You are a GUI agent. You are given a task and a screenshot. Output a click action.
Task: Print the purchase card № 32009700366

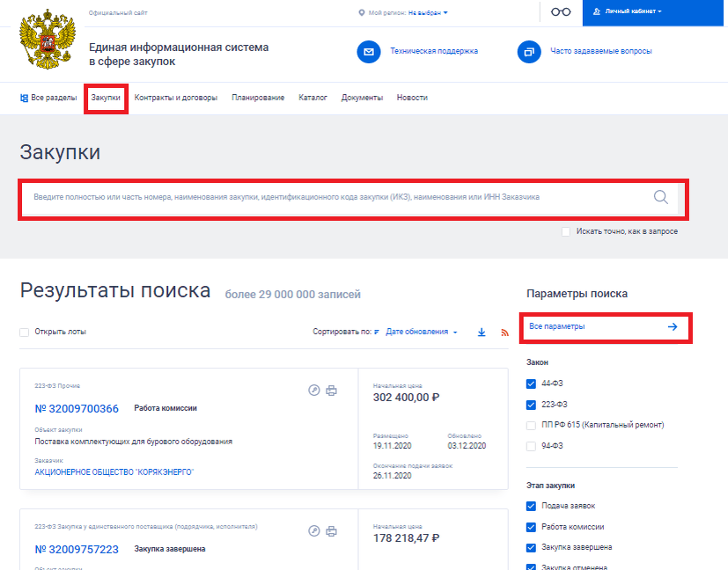tap(331, 391)
